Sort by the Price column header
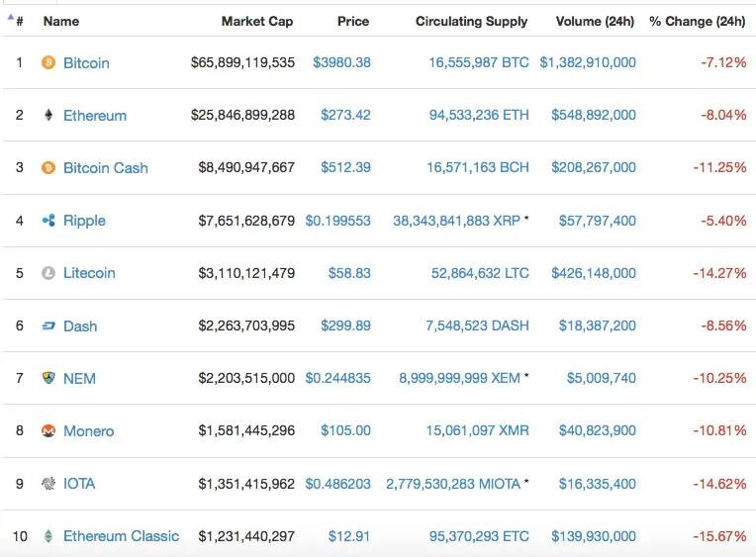 353,21
